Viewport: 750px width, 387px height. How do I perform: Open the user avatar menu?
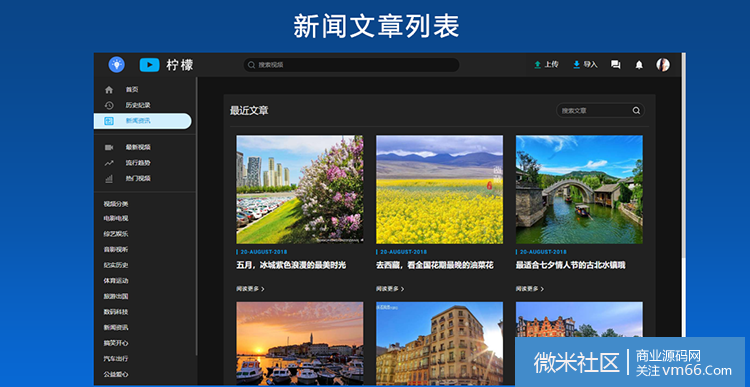point(663,65)
